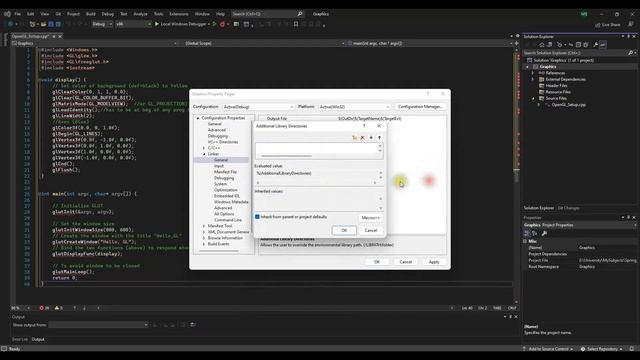Click main search box magnifier icon
The image size is (640, 360).
tap(300, 14)
